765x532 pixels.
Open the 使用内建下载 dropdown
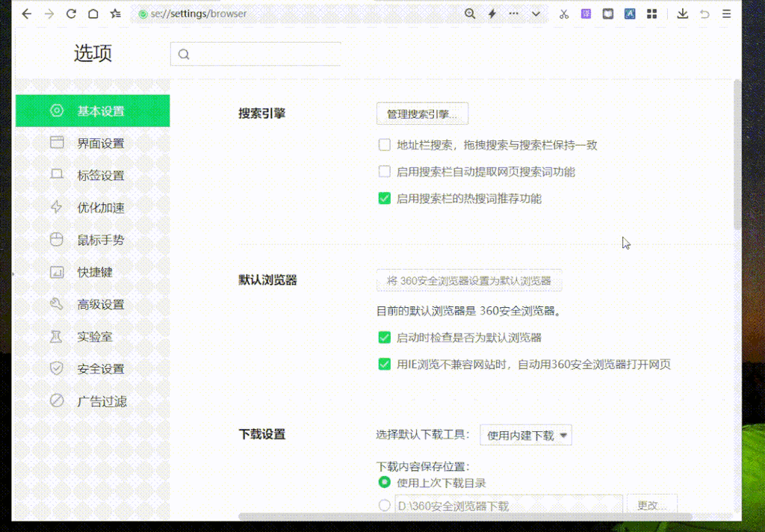tap(526, 434)
